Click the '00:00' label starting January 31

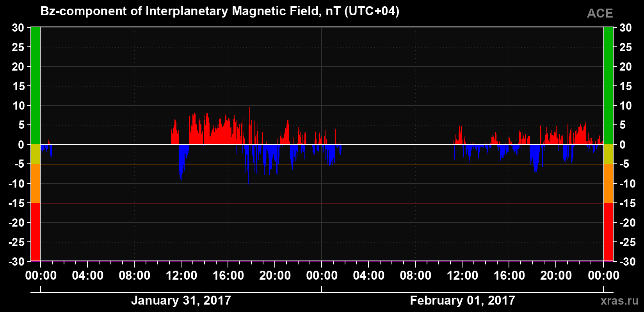41,275
